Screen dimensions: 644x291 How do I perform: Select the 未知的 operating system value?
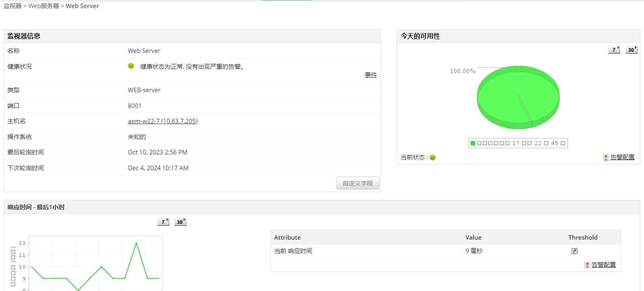tap(137, 137)
